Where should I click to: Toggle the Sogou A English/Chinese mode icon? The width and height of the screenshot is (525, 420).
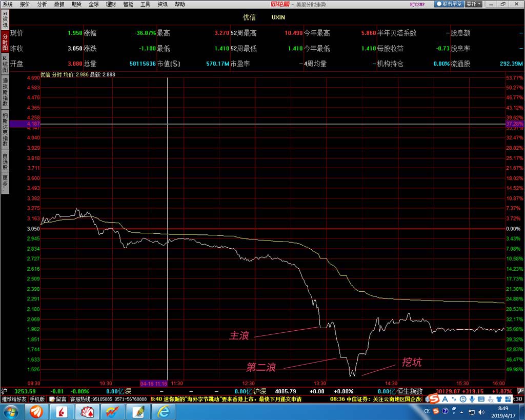445,399
